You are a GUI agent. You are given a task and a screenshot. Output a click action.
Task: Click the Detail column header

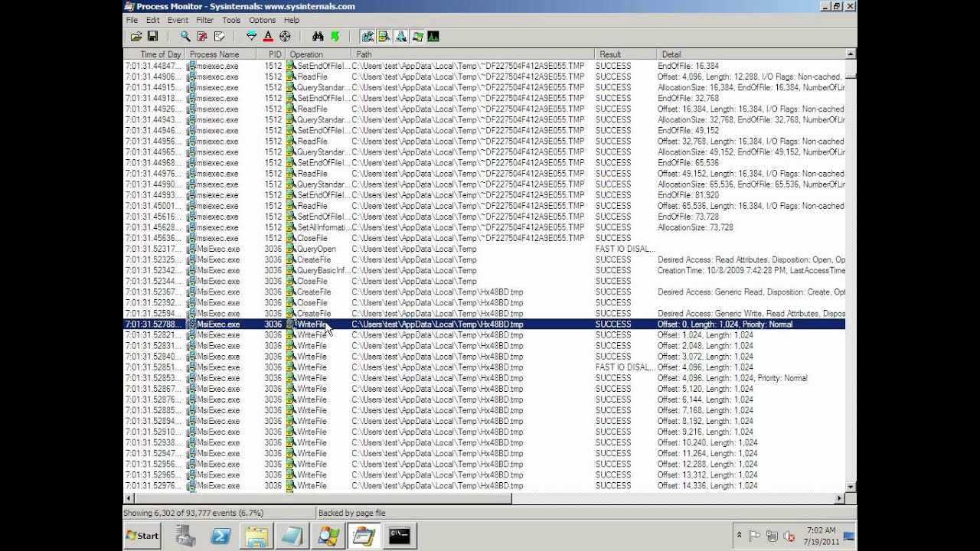point(750,54)
